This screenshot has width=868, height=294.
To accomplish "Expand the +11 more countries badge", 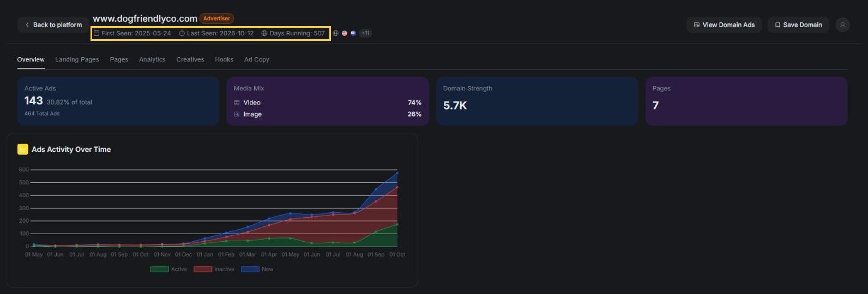I will coord(365,33).
